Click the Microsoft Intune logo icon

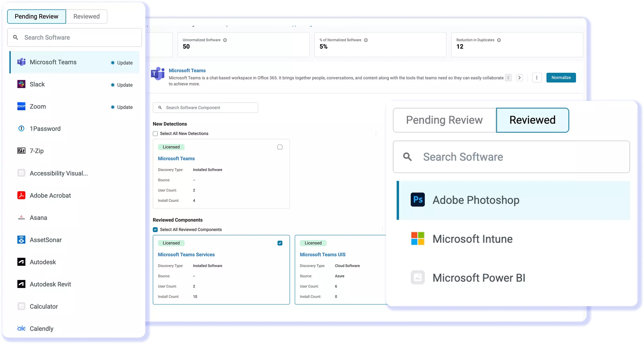point(418,239)
